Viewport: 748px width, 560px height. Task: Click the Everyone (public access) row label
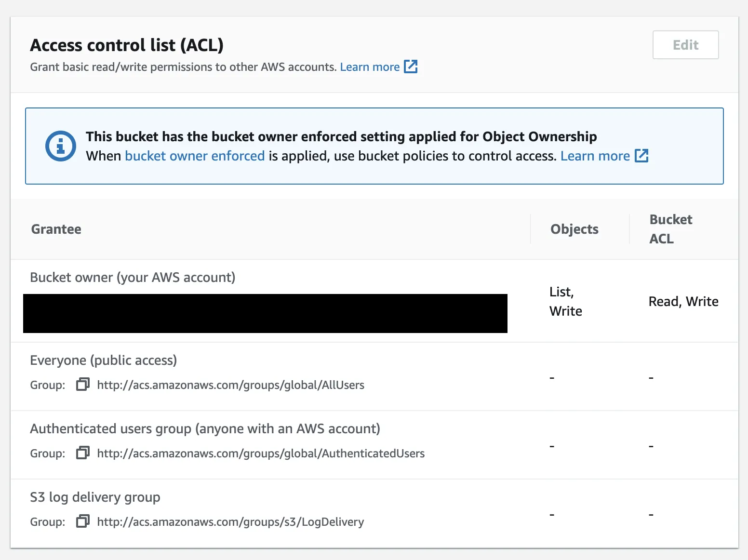[x=104, y=360]
